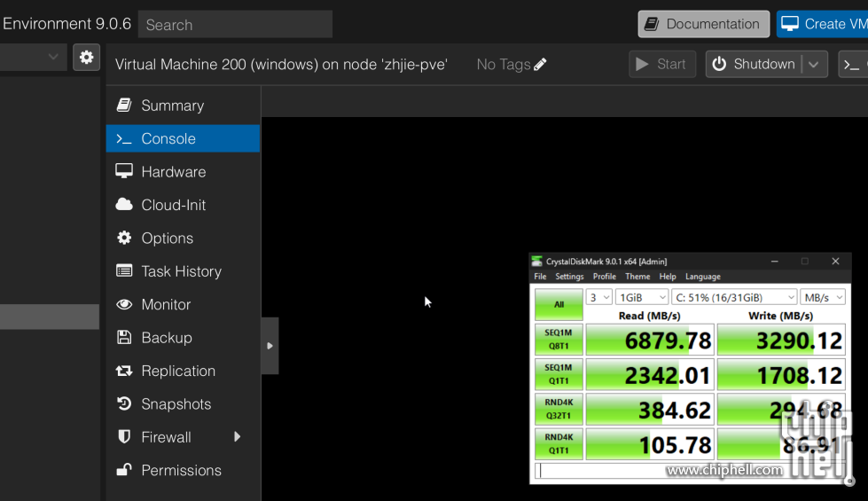The image size is (868, 501).
Task: Click the 3290.12 write result
Action: [781, 340]
